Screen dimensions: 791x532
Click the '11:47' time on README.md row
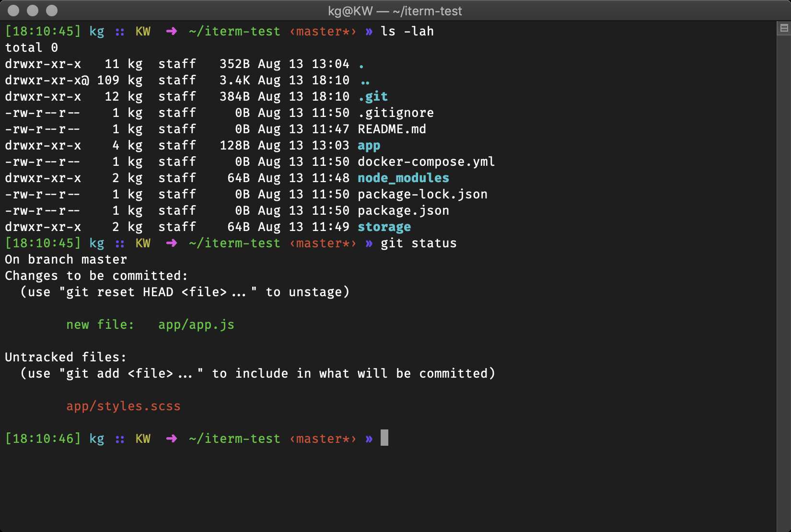click(331, 129)
